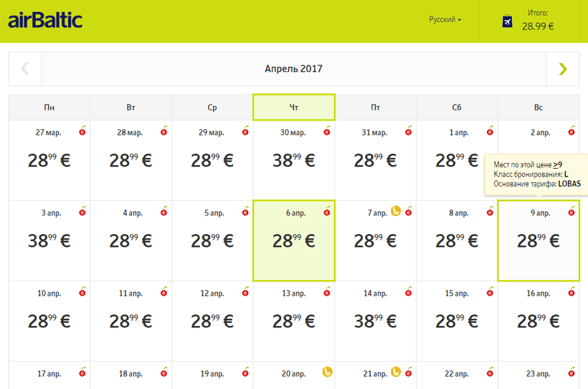Select the Пн weekday column header
Screen dimensions: 588x389
[x=49, y=108]
